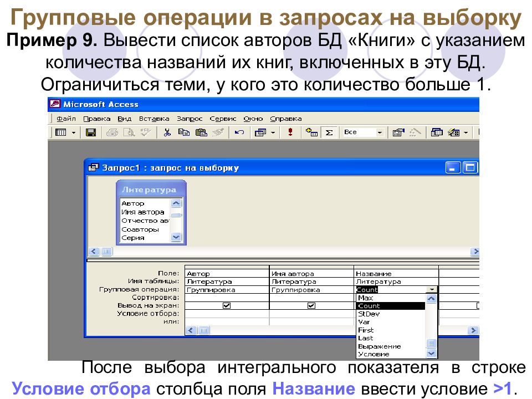Run the query with the exclamation mark icon
Viewport: 532px width, 399px height.
coord(290,132)
